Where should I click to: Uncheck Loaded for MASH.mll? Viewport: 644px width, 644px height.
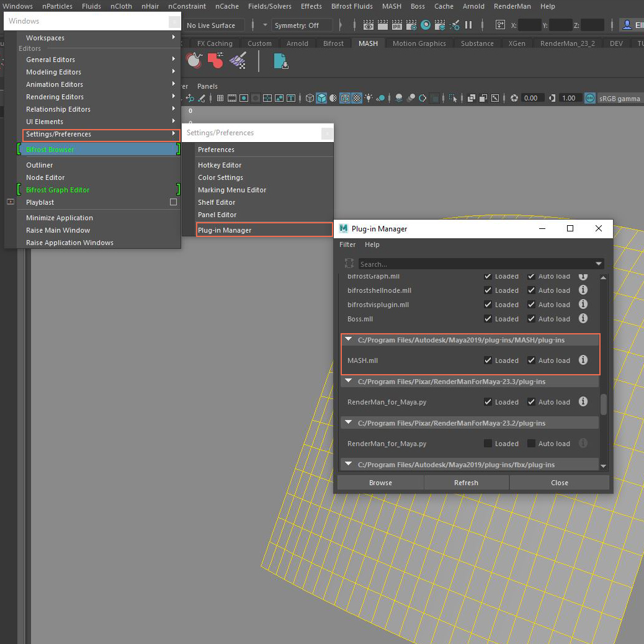488,360
